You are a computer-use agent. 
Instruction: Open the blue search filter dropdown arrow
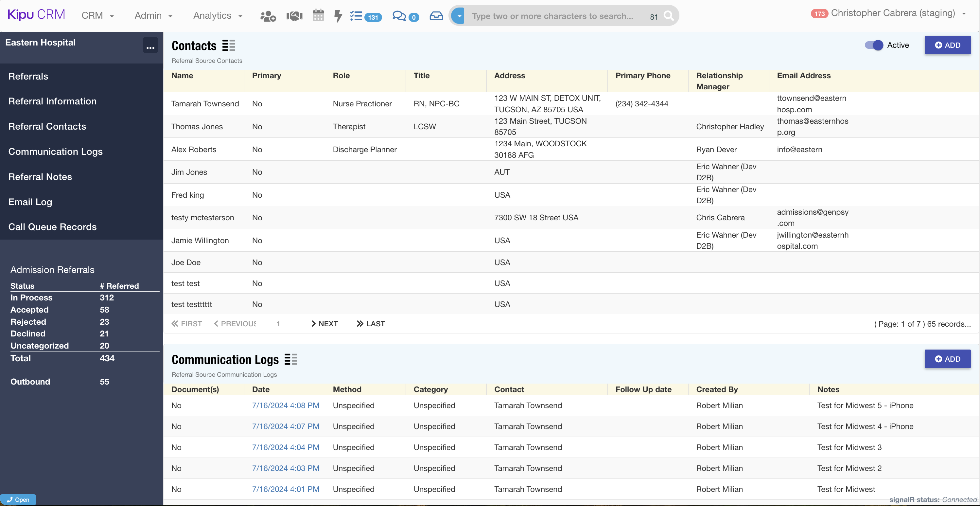[459, 16]
